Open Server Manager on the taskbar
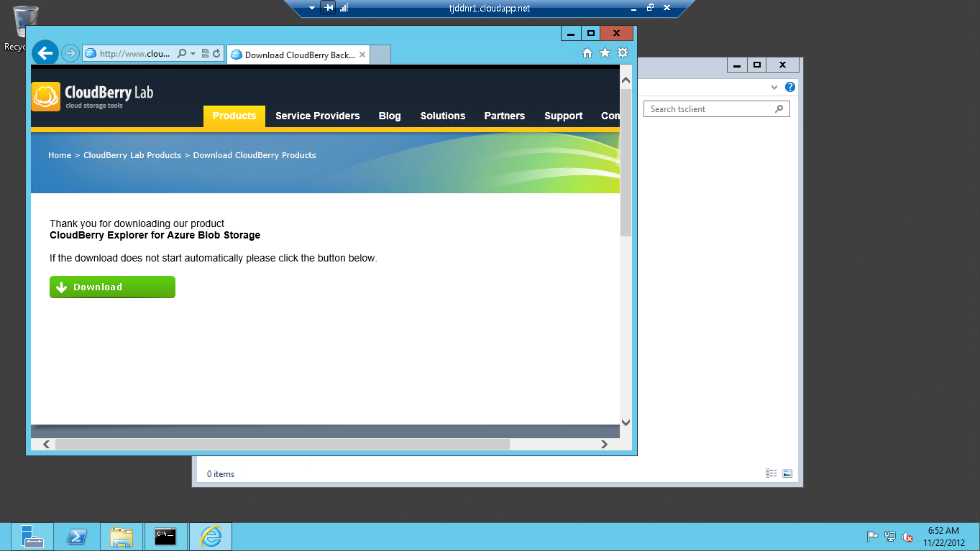Image resolution: width=980 pixels, height=551 pixels. [32, 537]
